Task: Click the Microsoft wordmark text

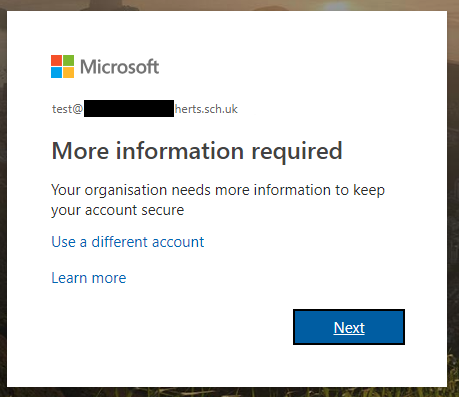Action: pos(120,67)
